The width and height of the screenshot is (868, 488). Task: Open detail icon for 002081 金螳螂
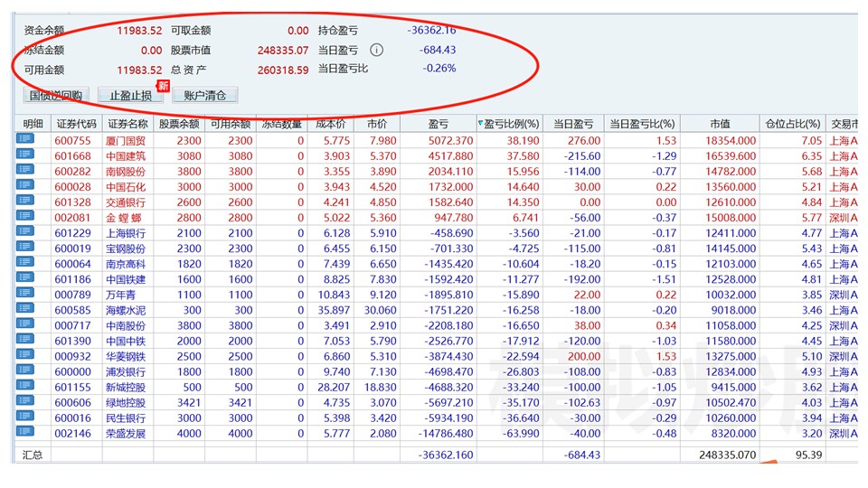(x=25, y=216)
